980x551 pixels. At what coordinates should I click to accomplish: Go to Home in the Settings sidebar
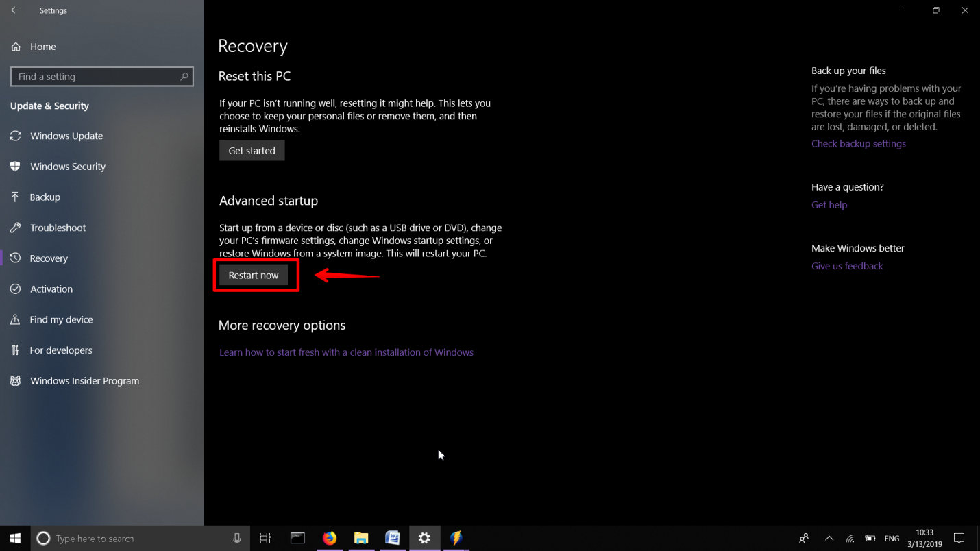tap(42, 46)
